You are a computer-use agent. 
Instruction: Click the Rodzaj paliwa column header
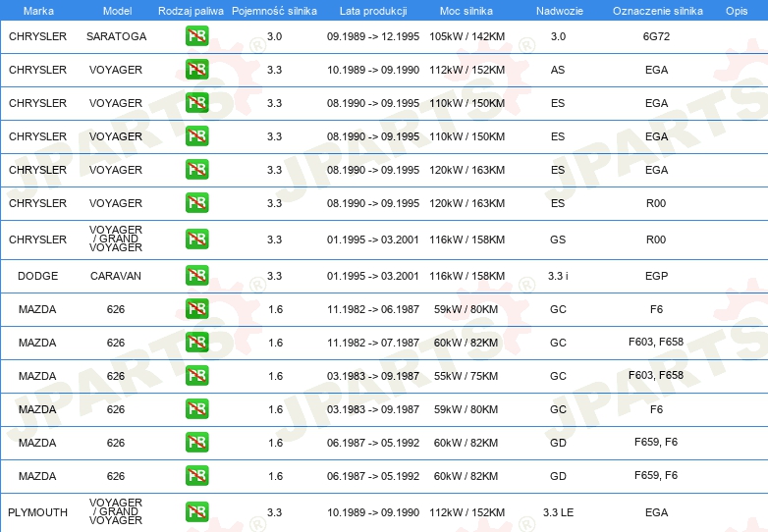pyautogui.click(x=191, y=11)
